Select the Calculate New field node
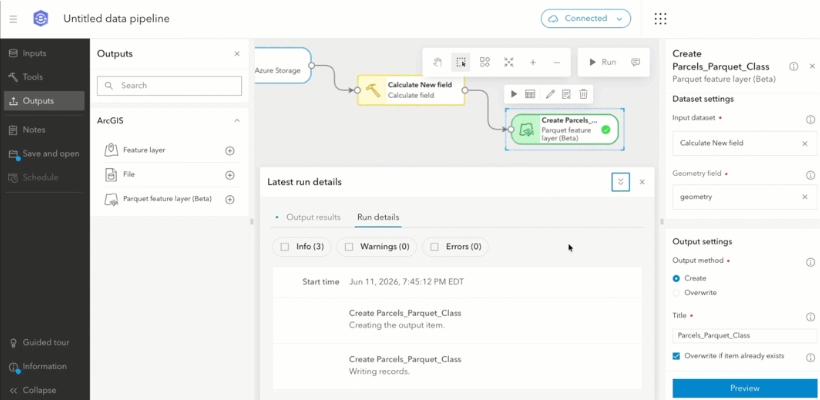820x400 pixels. point(411,90)
